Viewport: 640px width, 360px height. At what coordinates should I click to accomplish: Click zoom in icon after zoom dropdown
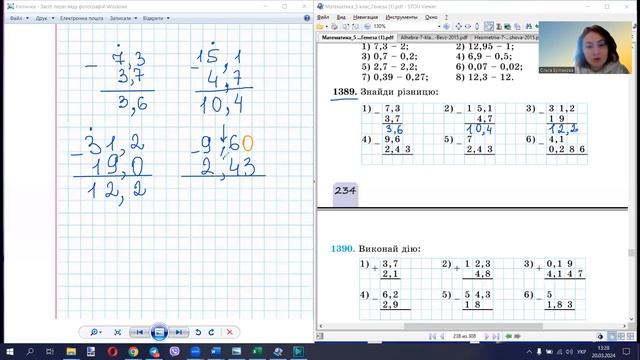(x=447, y=27)
